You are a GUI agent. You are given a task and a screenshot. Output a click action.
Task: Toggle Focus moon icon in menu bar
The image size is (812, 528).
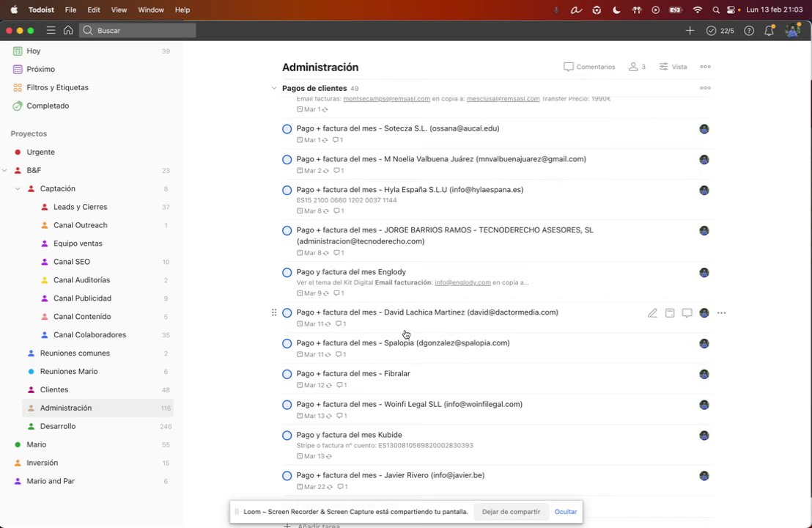coord(616,10)
